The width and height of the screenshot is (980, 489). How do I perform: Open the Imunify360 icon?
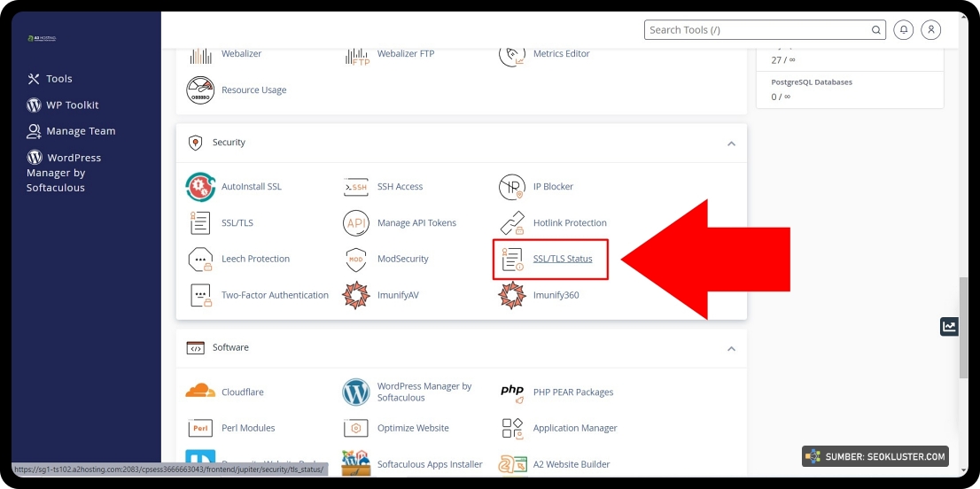point(512,295)
